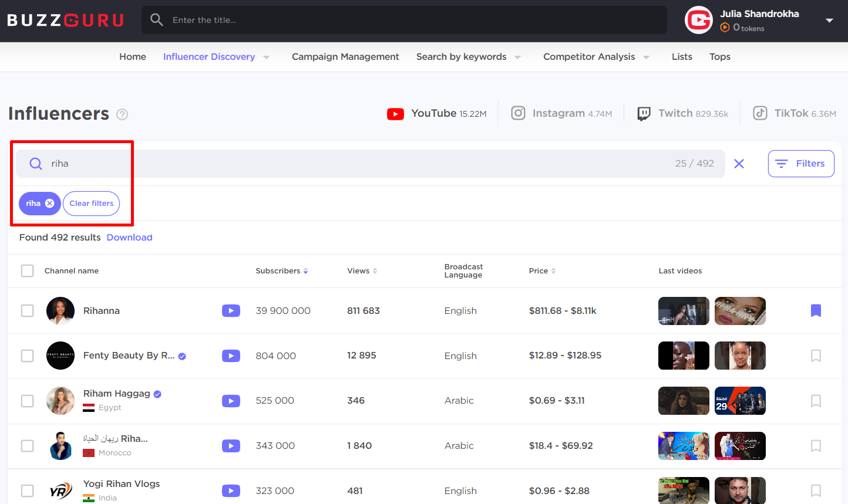
Task: Open first video thumbnail in Morocco row
Action: click(684, 446)
